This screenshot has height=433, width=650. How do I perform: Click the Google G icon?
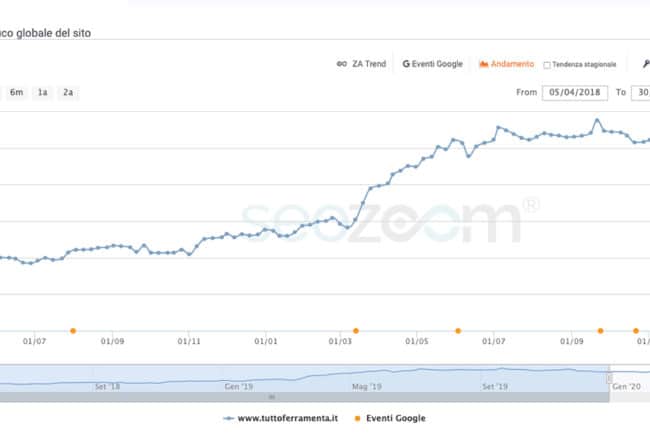pyautogui.click(x=407, y=64)
